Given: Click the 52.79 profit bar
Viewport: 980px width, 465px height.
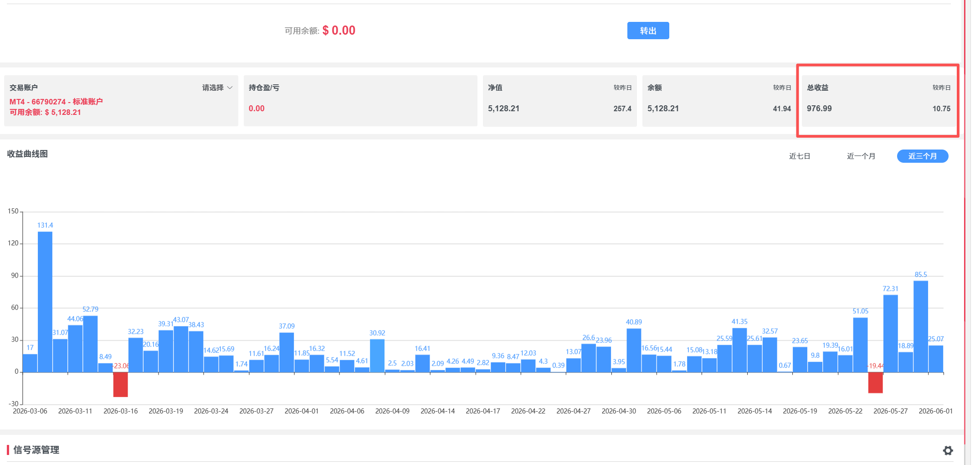Looking at the screenshot, I should 90,344.
